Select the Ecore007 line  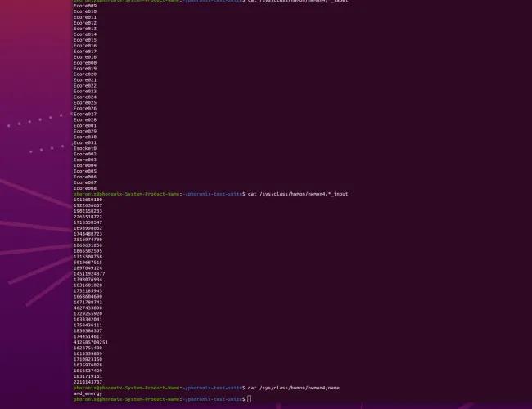(85, 182)
